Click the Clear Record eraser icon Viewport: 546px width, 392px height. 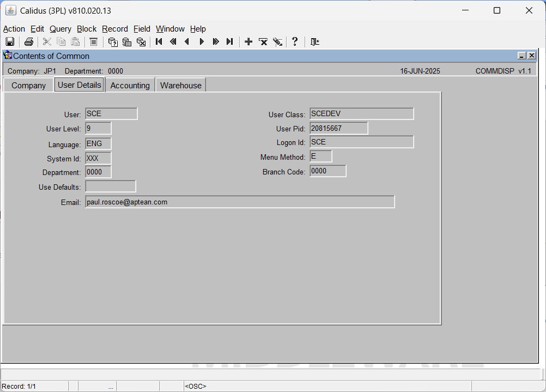[x=277, y=42]
